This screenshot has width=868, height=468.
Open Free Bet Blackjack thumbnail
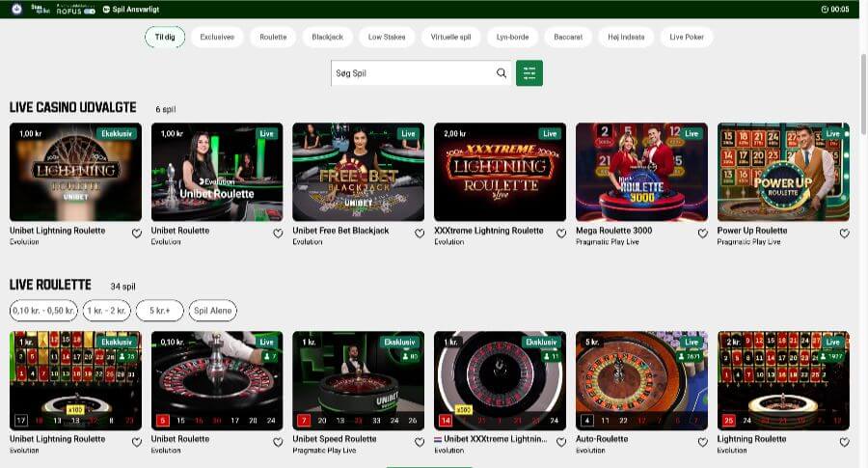(358, 172)
